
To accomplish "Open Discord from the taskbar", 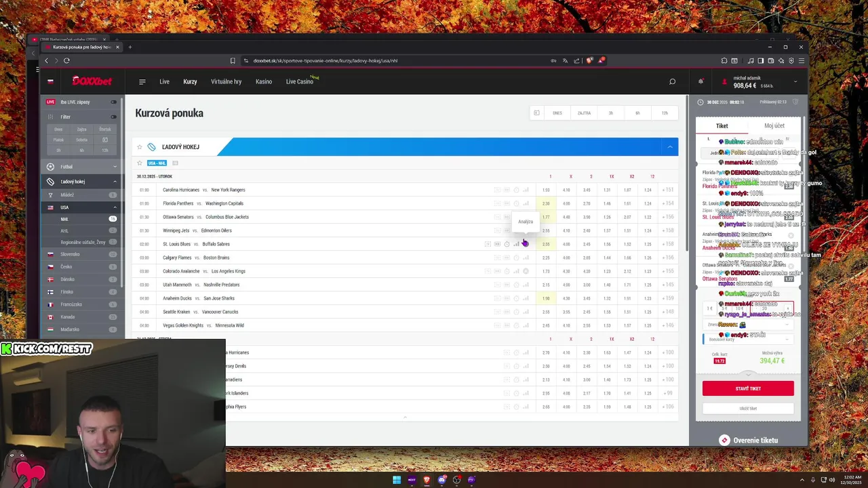I will tap(441, 480).
